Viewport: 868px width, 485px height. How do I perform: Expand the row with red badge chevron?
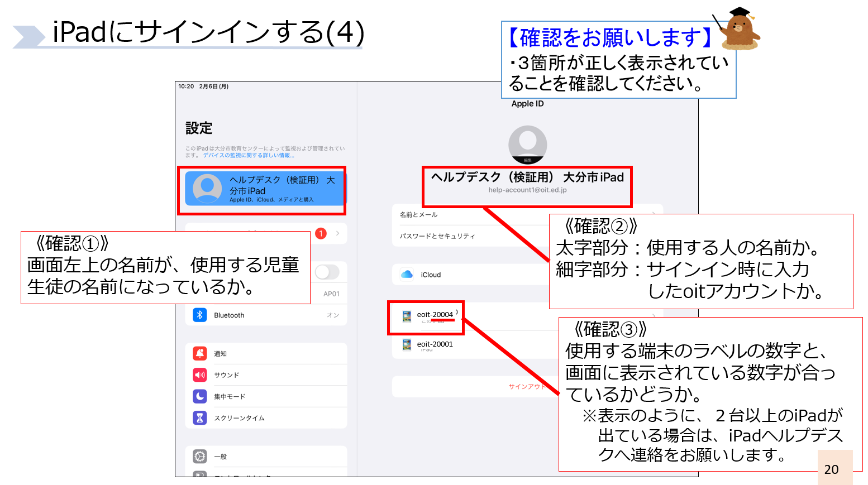(x=337, y=233)
